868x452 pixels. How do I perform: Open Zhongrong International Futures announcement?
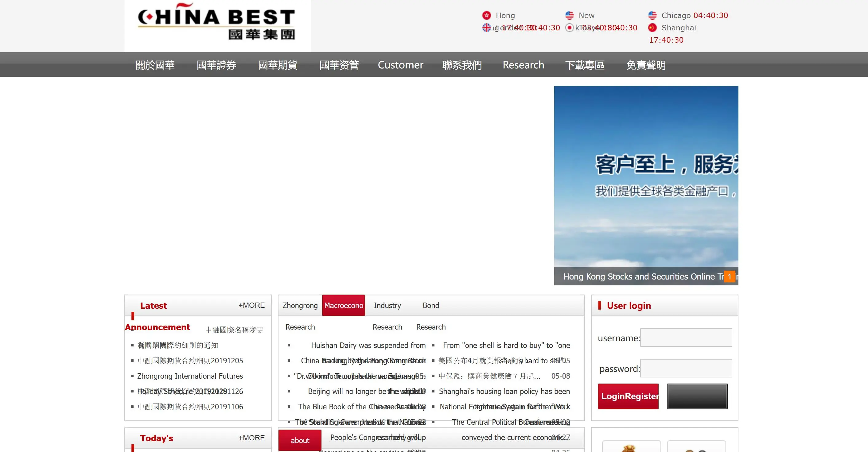click(190, 376)
